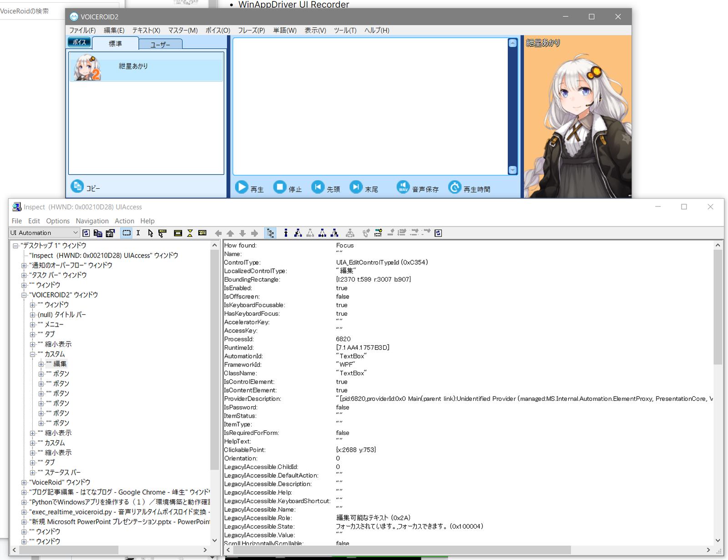The height and width of the screenshot is (560, 728).
Task: Open VOICEROID2's ツール(T) menu
Action: [x=345, y=30]
